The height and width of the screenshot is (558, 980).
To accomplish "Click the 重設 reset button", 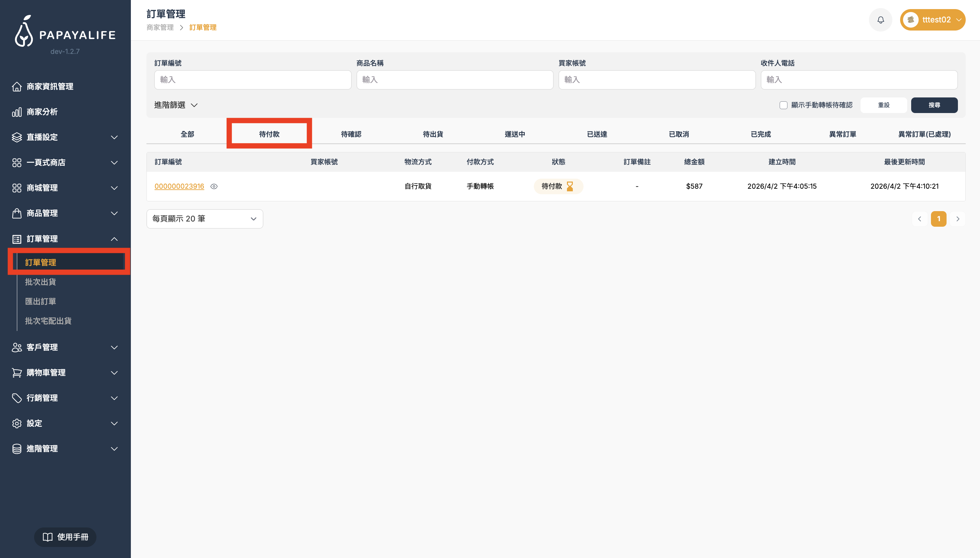I will [x=884, y=105].
